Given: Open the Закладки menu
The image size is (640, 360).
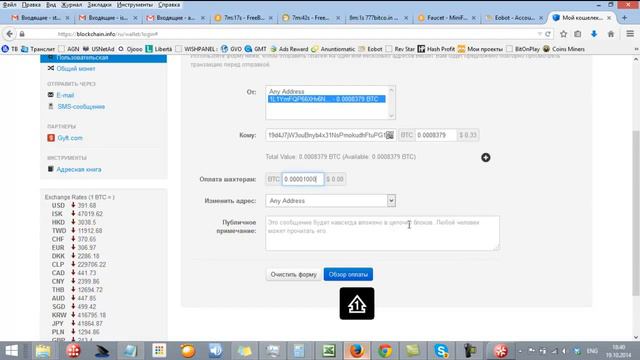Looking at the screenshot, I should pyautogui.click(x=99, y=5).
